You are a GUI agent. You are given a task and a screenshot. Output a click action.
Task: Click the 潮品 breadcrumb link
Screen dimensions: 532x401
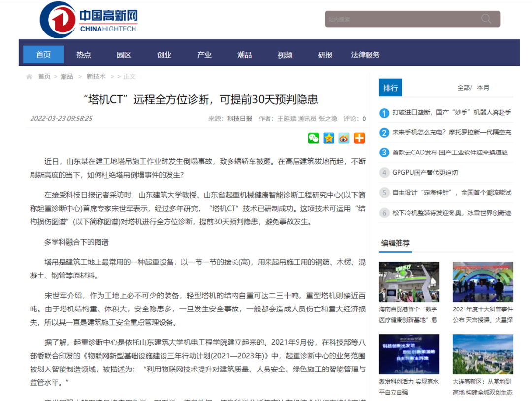click(x=66, y=77)
